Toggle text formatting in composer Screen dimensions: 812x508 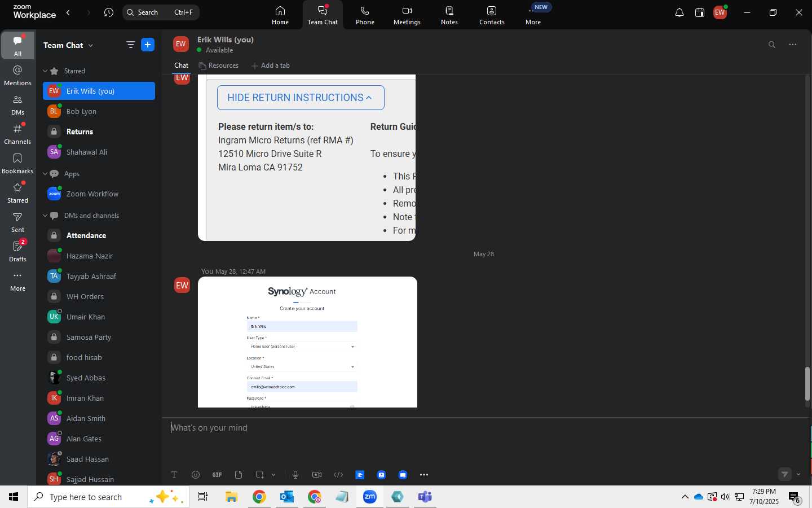pos(174,475)
